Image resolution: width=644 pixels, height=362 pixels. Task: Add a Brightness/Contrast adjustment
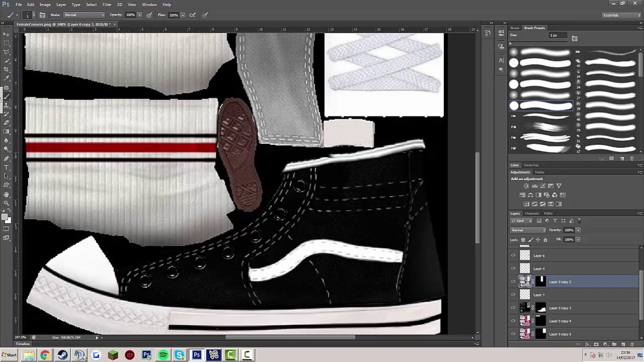pyautogui.click(x=526, y=186)
